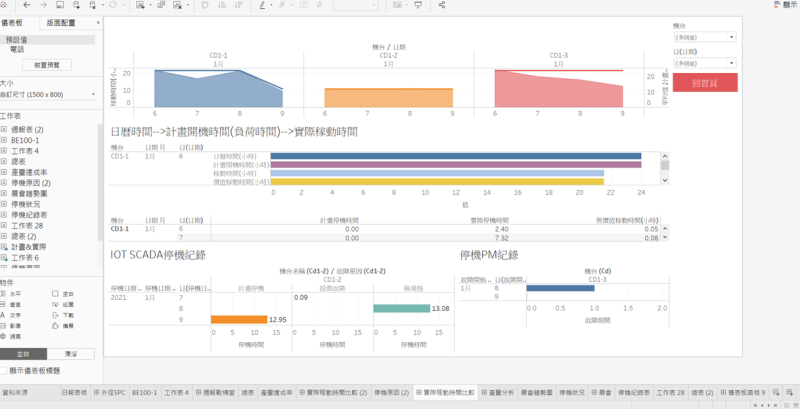Click the Pause auto updates database icon
Viewport: 800px width, 409px height.
(93, 5)
